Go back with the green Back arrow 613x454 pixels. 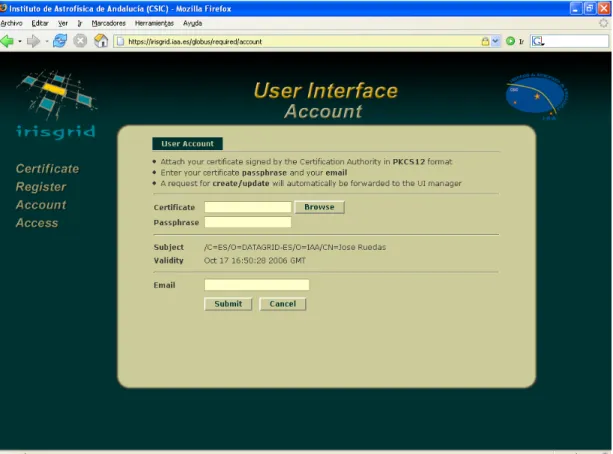[7, 41]
